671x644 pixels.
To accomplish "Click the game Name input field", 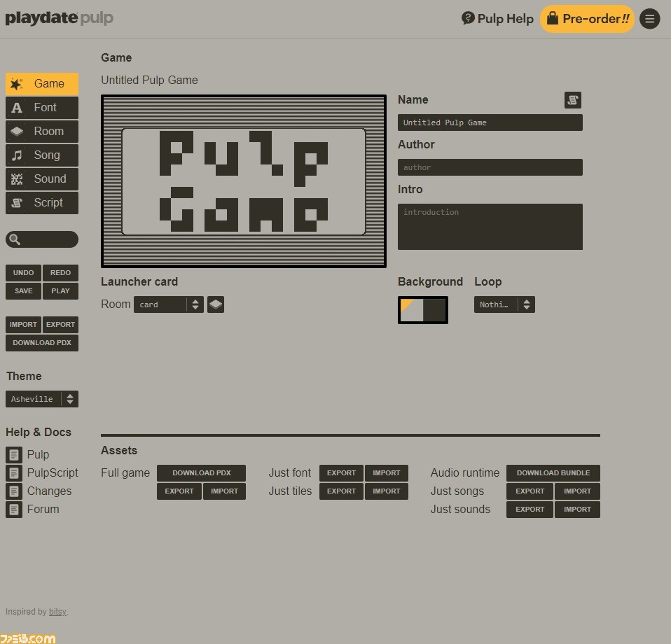I will 490,122.
